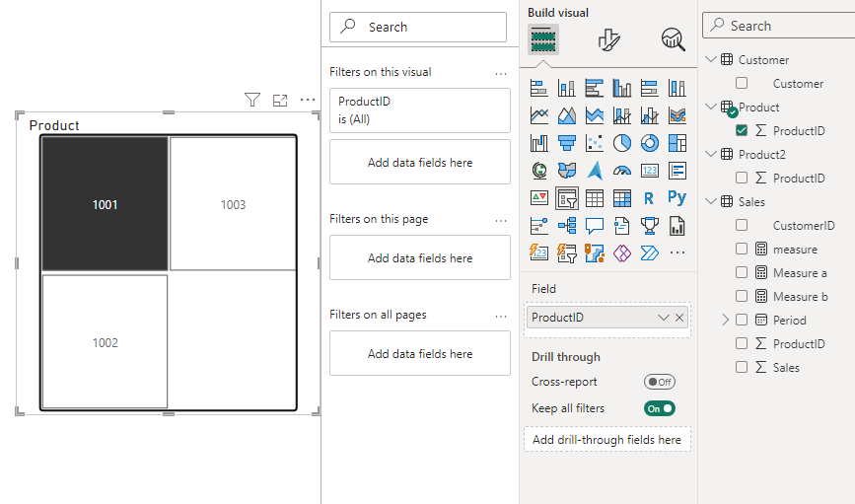Select the stacked column chart visual
Image resolution: width=855 pixels, height=504 pixels.
pyautogui.click(x=566, y=88)
